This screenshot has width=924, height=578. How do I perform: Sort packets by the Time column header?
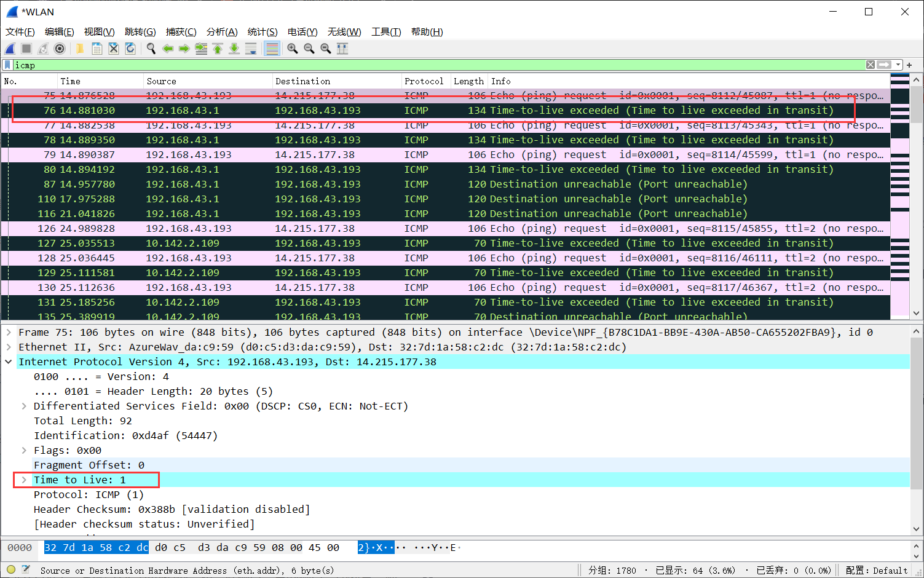100,81
